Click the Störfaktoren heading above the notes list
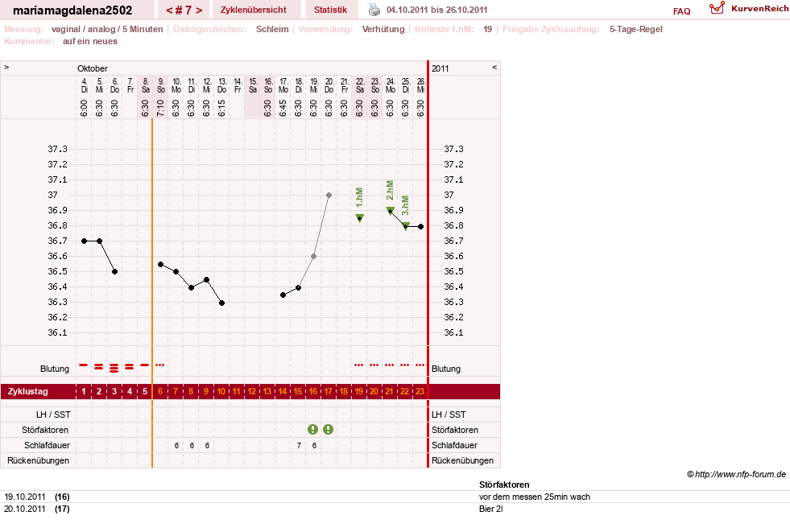This screenshot has height=532, width=790. pos(504,485)
